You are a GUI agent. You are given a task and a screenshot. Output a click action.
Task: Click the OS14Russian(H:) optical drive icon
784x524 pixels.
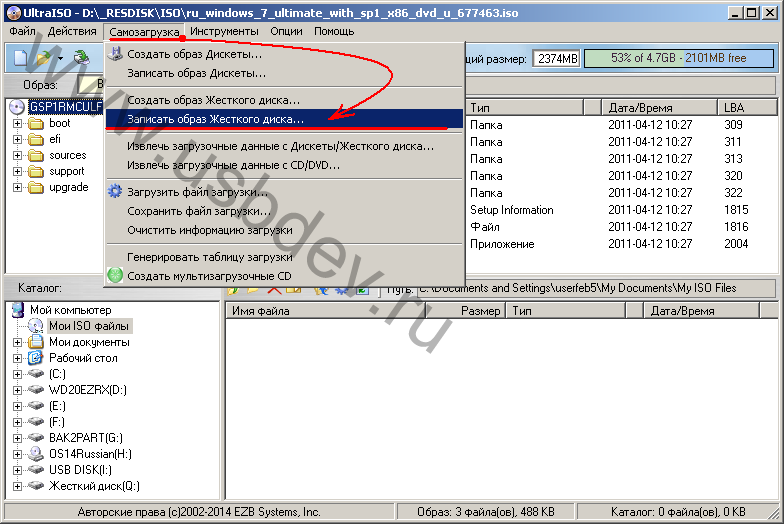click(x=36, y=454)
